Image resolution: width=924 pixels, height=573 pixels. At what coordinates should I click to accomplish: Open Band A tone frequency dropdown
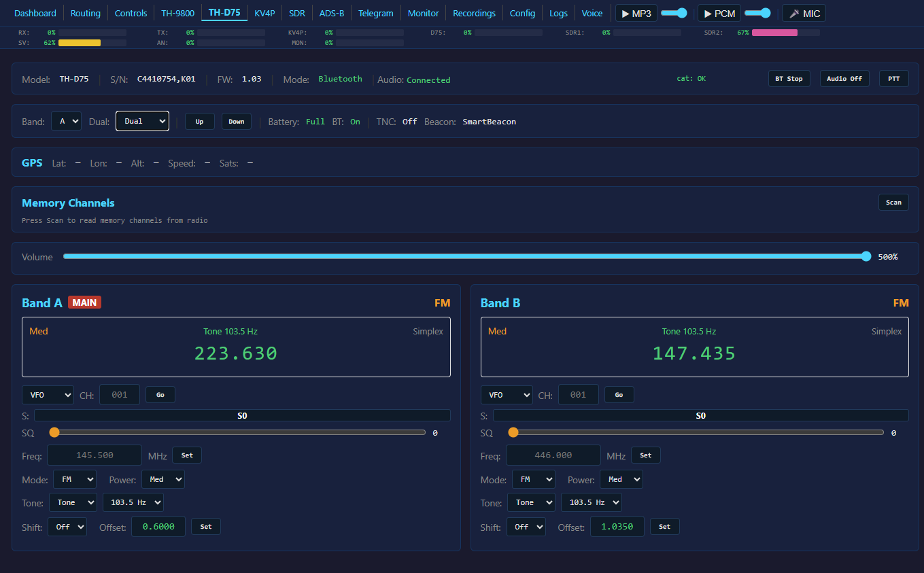pyautogui.click(x=133, y=502)
